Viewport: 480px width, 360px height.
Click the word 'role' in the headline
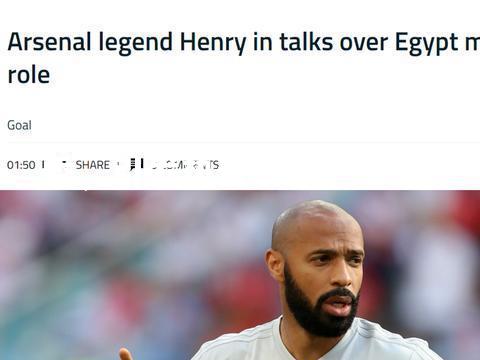(29, 75)
